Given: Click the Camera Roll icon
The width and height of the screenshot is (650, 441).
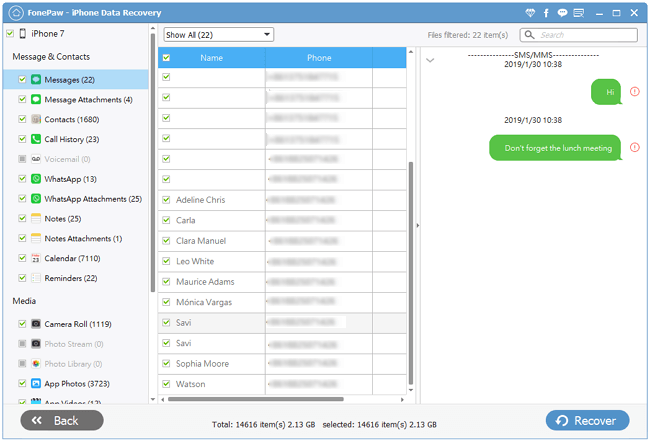Looking at the screenshot, I should (x=36, y=324).
